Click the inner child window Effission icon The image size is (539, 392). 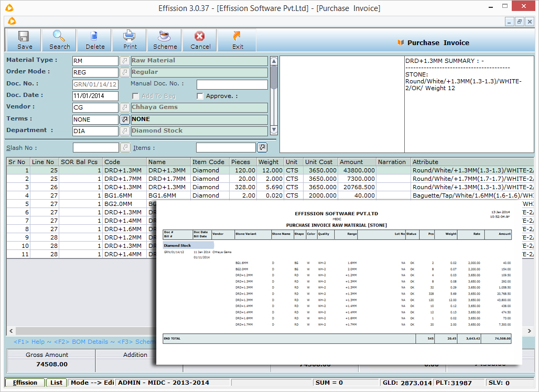point(12,21)
